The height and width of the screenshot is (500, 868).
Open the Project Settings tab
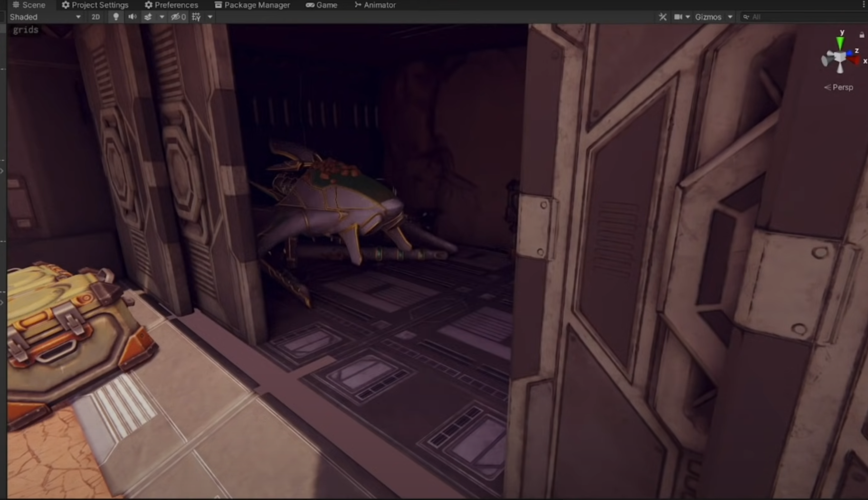[x=95, y=5]
